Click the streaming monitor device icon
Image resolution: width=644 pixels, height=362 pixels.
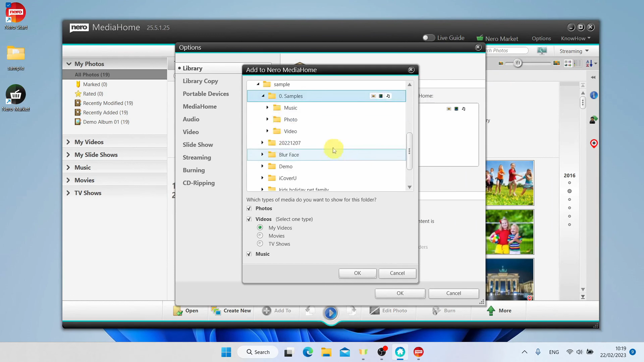pyautogui.click(x=542, y=51)
